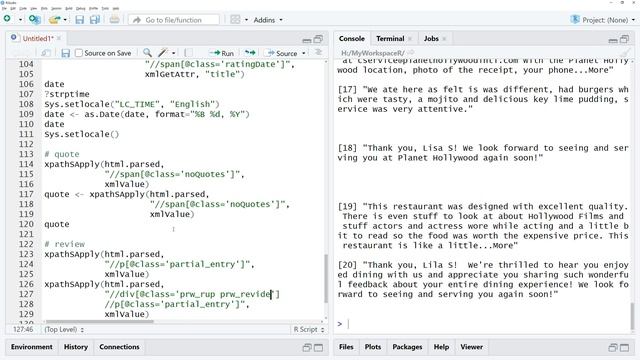Click the Source button
Viewport: 640px width, 360px height.
point(282,53)
